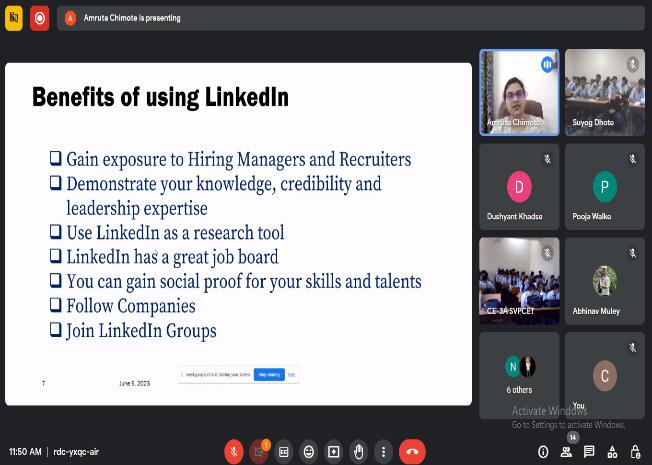
Task: Click the Present now screen share icon
Action: [x=333, y=452]
